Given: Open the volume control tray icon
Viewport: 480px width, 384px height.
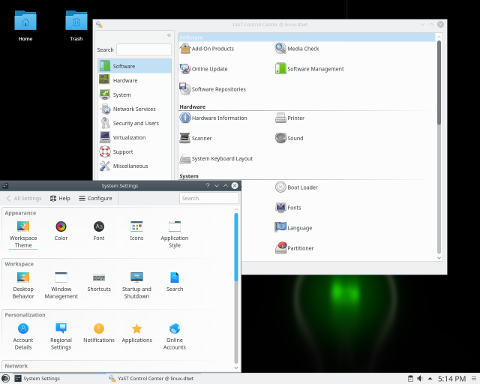Looking at the screenshot, I should point(420,378).
